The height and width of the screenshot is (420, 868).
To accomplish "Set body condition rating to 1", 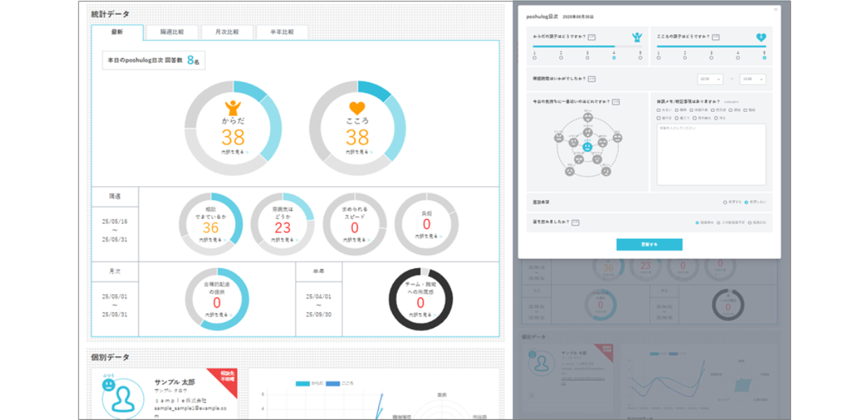I will click(534, 57).
